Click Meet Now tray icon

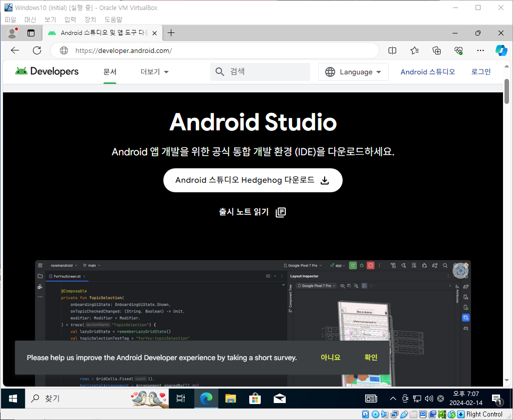pos(405,399)
